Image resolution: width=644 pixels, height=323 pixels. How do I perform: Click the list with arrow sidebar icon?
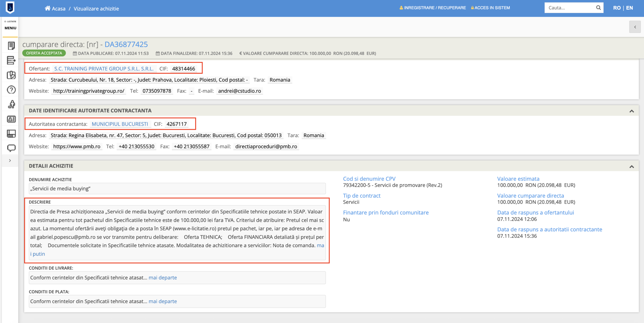pos(11,60)
